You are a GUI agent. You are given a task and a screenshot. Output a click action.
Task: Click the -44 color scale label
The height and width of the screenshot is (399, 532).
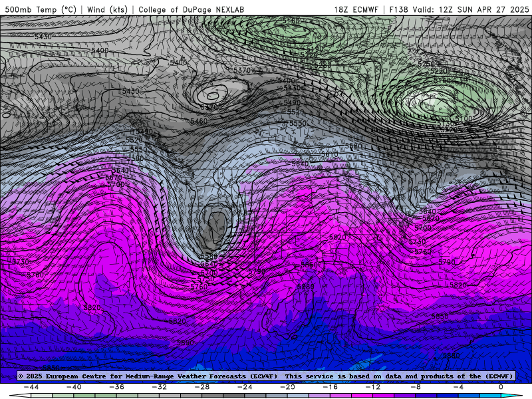click(31, 387)
